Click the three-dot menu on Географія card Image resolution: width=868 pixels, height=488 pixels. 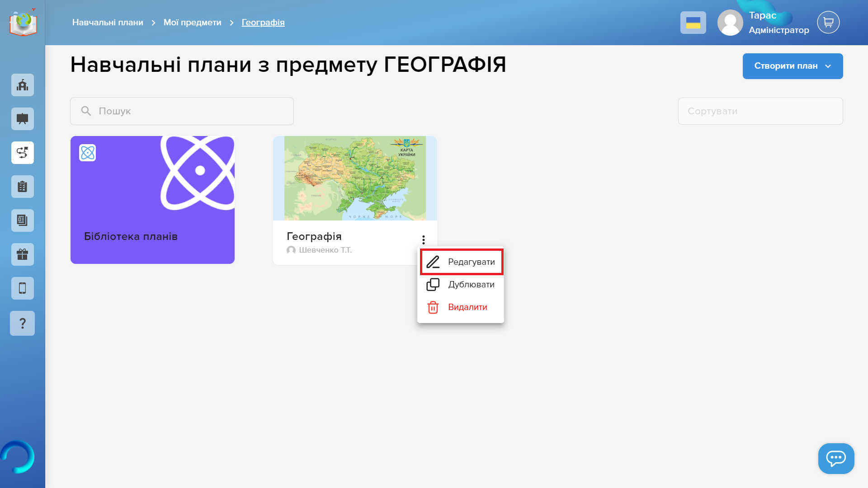pyautogui.click(x=424, y=239)
